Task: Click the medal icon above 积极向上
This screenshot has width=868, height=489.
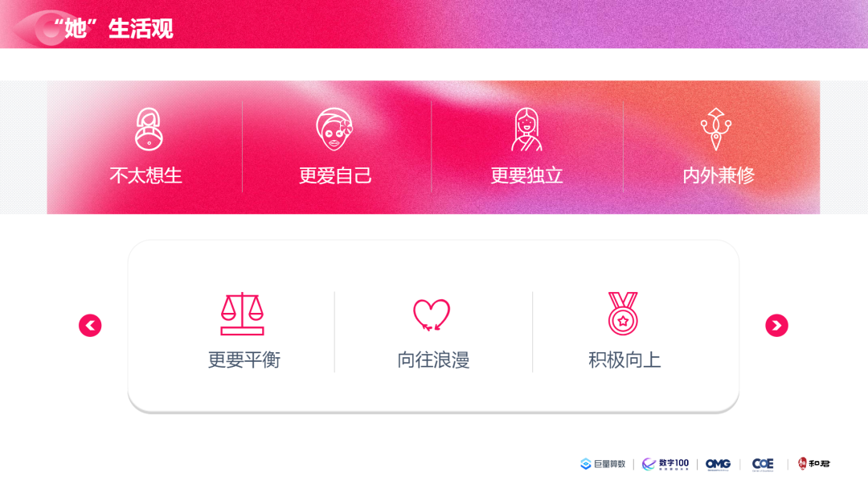Action: (623, 314)
